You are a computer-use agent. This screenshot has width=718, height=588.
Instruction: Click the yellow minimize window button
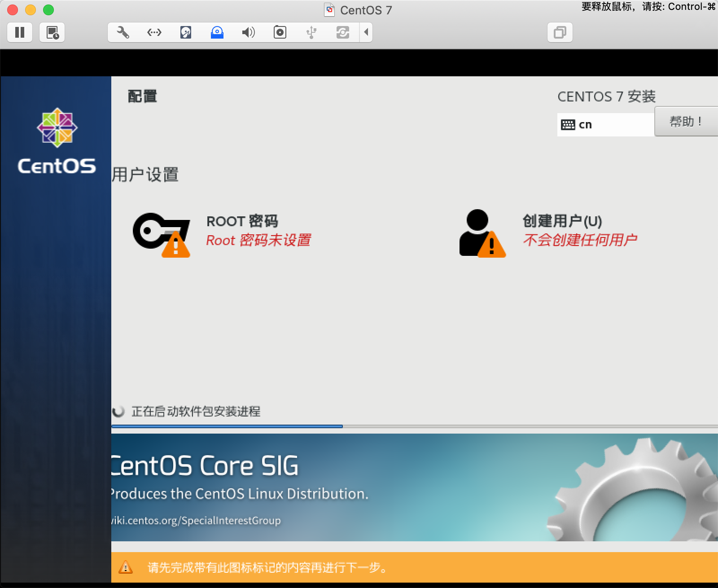pos(31,10)
